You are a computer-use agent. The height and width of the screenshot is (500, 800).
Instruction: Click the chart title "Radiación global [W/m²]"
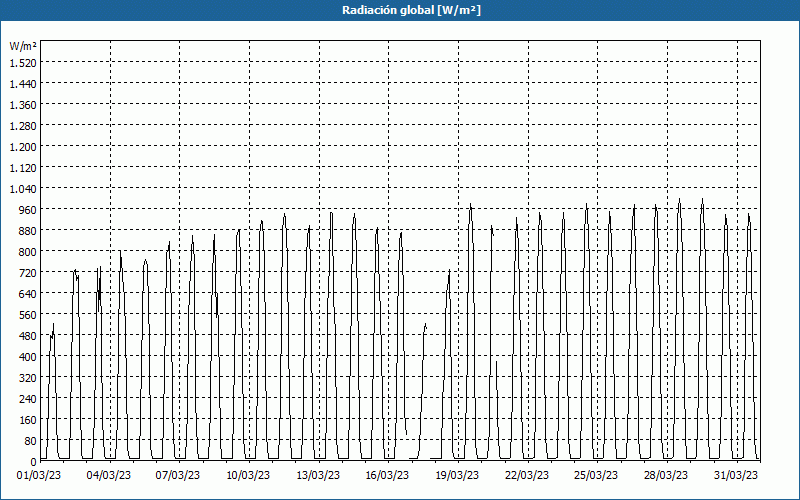[400, 10]
